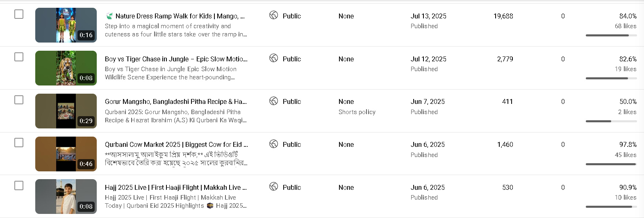Click the visibility globe icon on Boy vs Tiger row

tap(273, 58)
